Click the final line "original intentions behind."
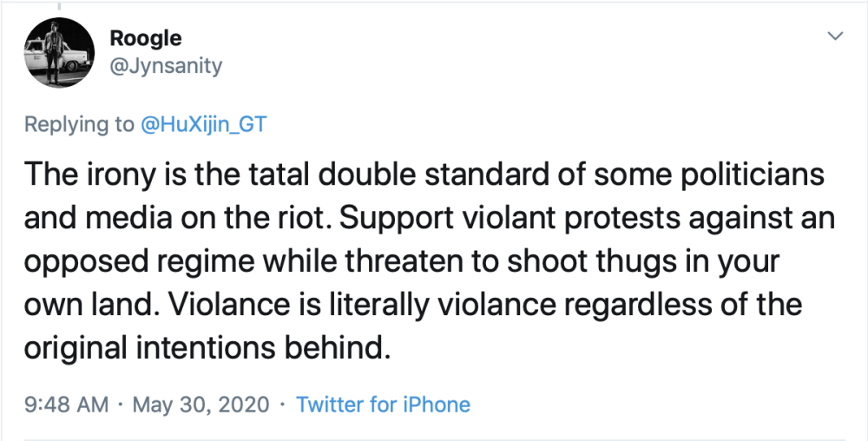Image resolution: width=868 pixels, height=441 pixels. tap(204, 348)
